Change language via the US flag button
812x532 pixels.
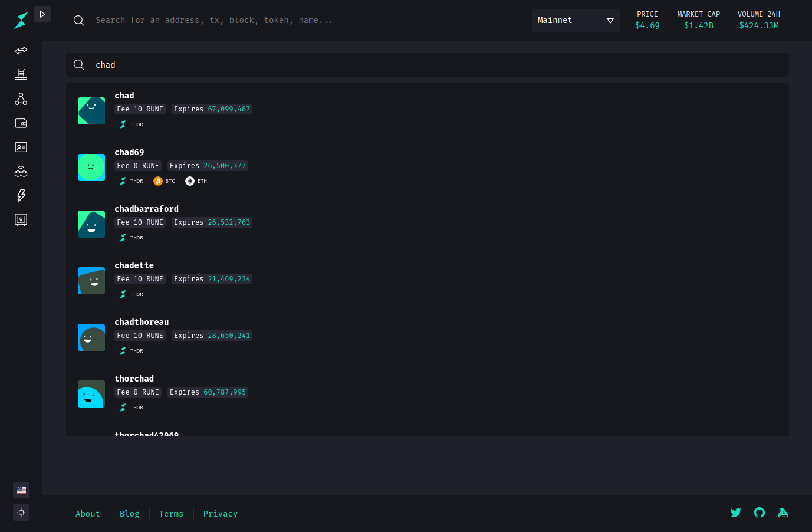pyautogui.click(x=21, y=490)
